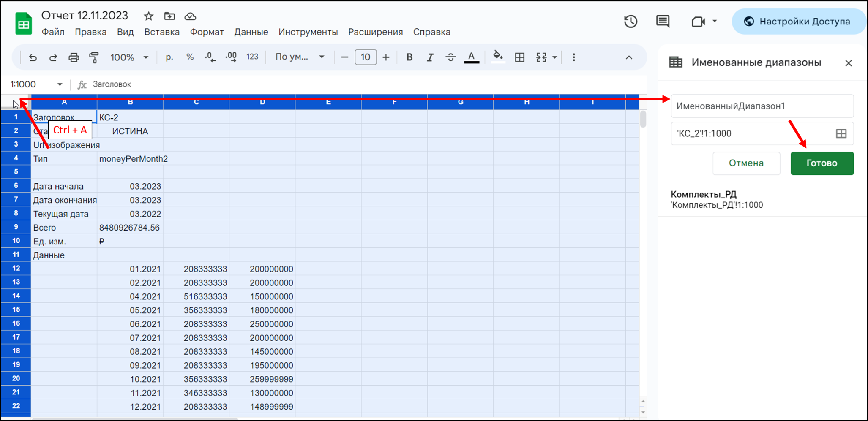Collapse the menus with the chevron-up icon
Image resolution: width=868 pixels, height=421 pixels.
629,57
